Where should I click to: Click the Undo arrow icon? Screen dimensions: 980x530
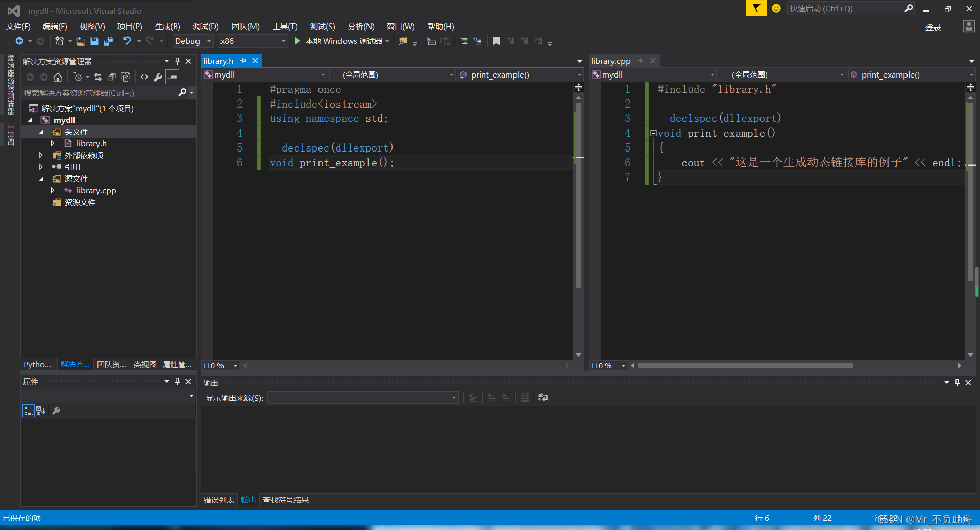[127, 41]
